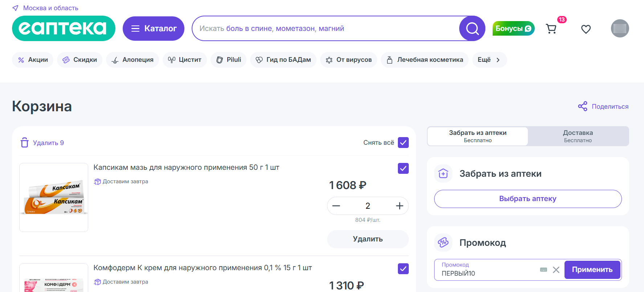The height and width of the screenshot is (292, 644).
Task: Uncheck the Комфодерм К item checkbox
Action: click(x=403, y=269)
